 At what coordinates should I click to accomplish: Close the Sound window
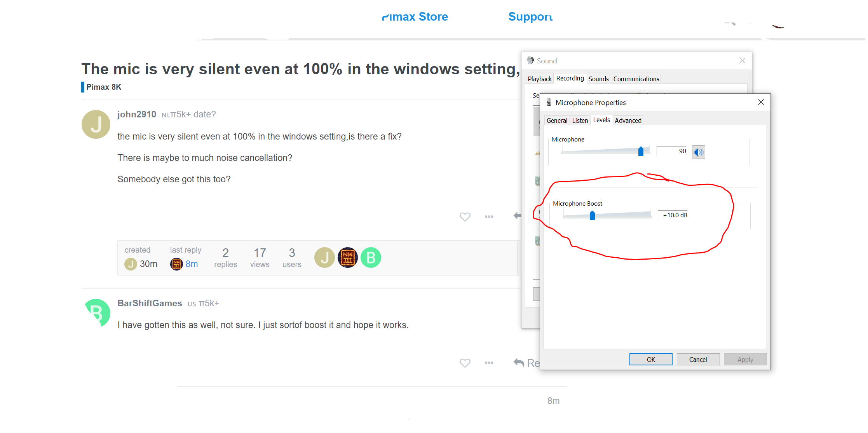click(742, 60)
